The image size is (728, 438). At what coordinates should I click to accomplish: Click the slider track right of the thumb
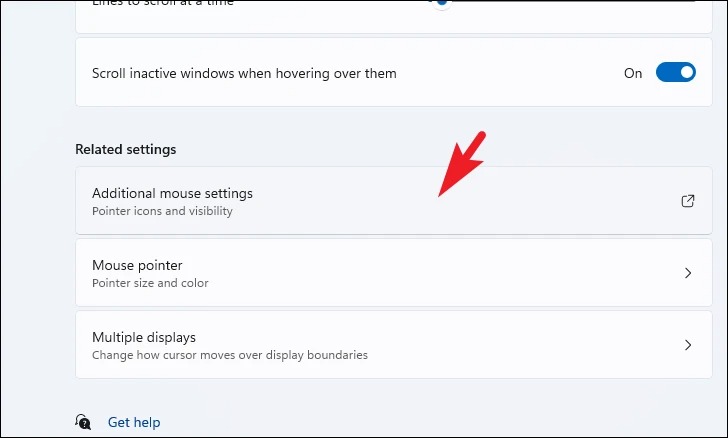[573, 1]
